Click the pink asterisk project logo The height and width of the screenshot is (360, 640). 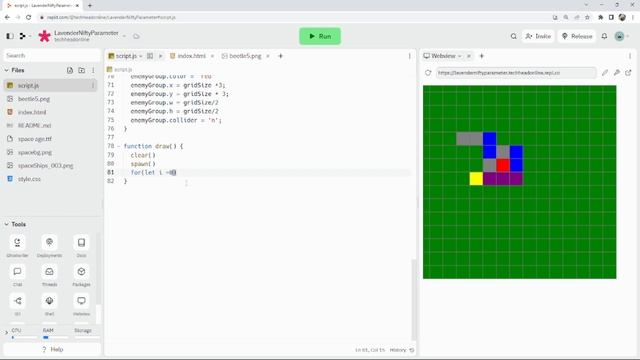coord(44,36)
